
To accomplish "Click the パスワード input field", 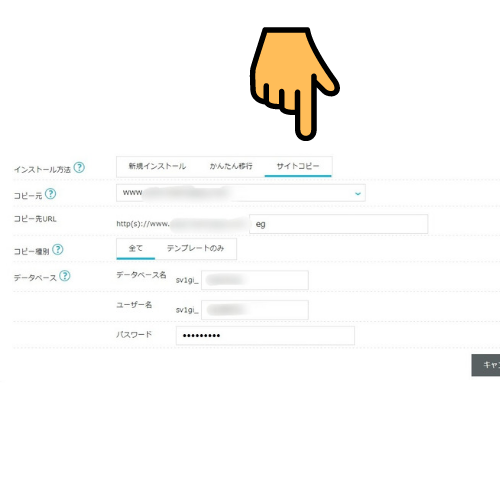I will tap(265, 335).
